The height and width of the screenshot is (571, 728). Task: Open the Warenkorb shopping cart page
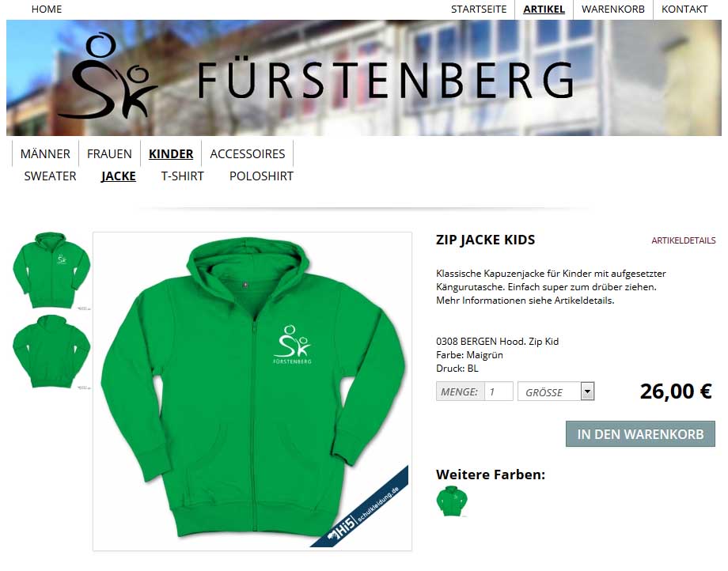(612, 9)
